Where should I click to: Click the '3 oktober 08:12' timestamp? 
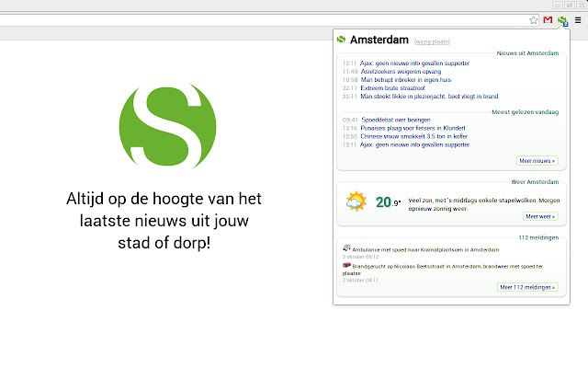(x=360, y=257)
